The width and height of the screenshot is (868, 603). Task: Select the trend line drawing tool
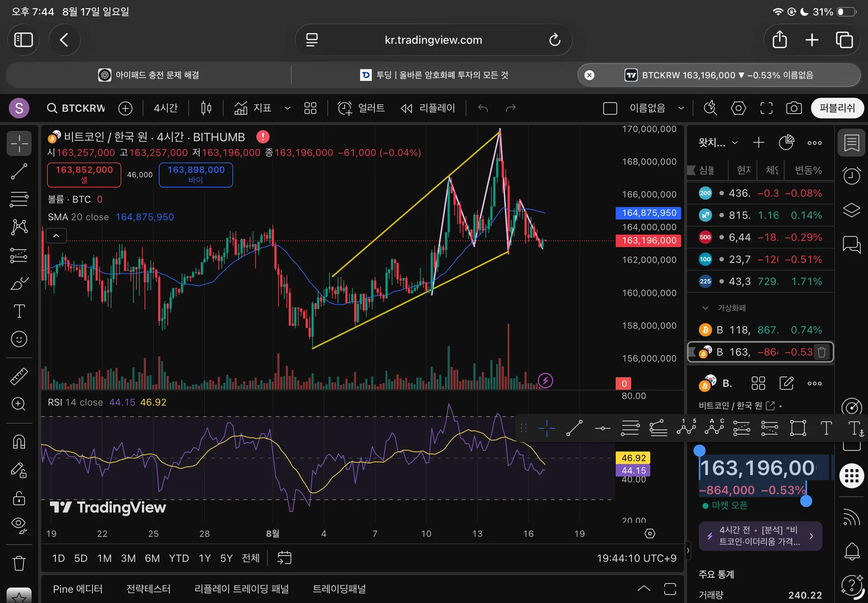(x=19, y=171)
